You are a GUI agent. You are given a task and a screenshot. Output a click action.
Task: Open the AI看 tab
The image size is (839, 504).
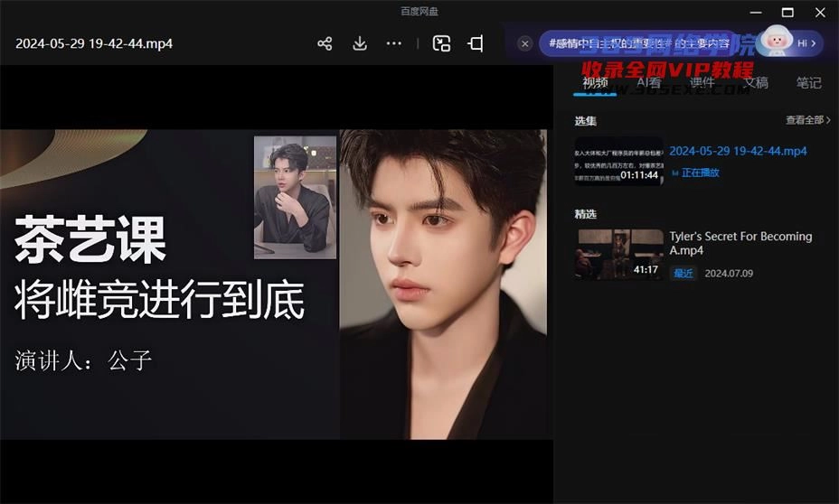coord(648,83)
